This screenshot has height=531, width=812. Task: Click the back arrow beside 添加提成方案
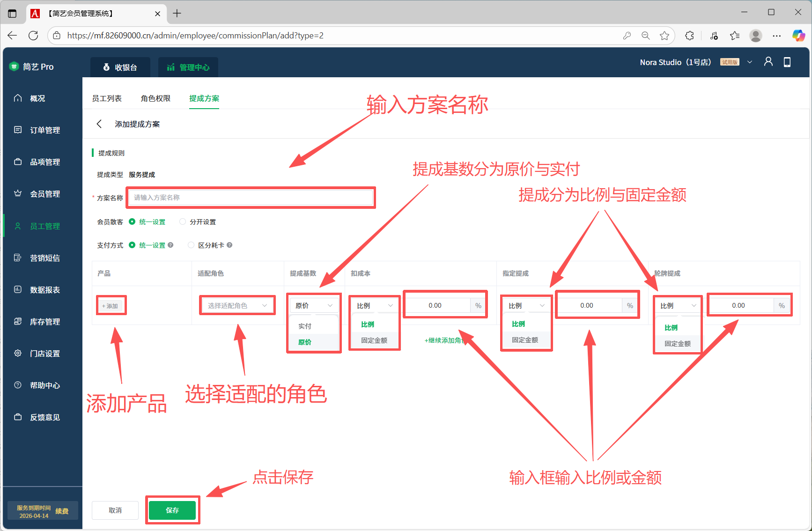(x=99, y=124)
